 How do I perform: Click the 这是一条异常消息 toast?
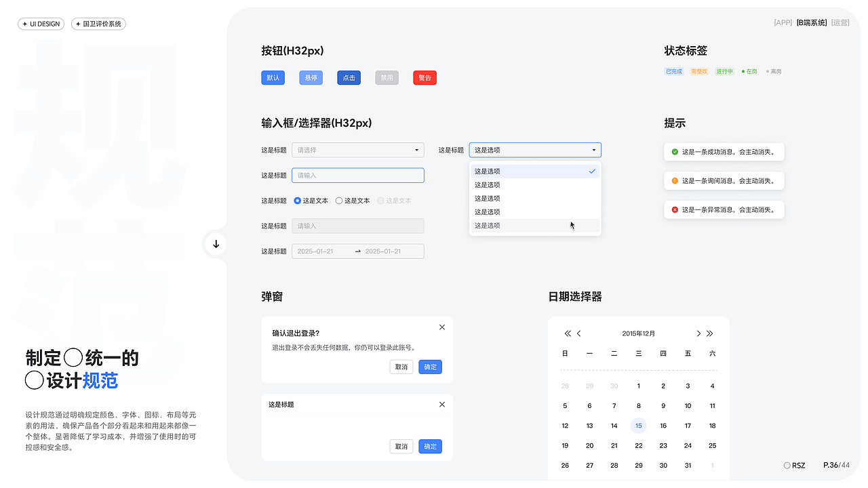[724, 209]
